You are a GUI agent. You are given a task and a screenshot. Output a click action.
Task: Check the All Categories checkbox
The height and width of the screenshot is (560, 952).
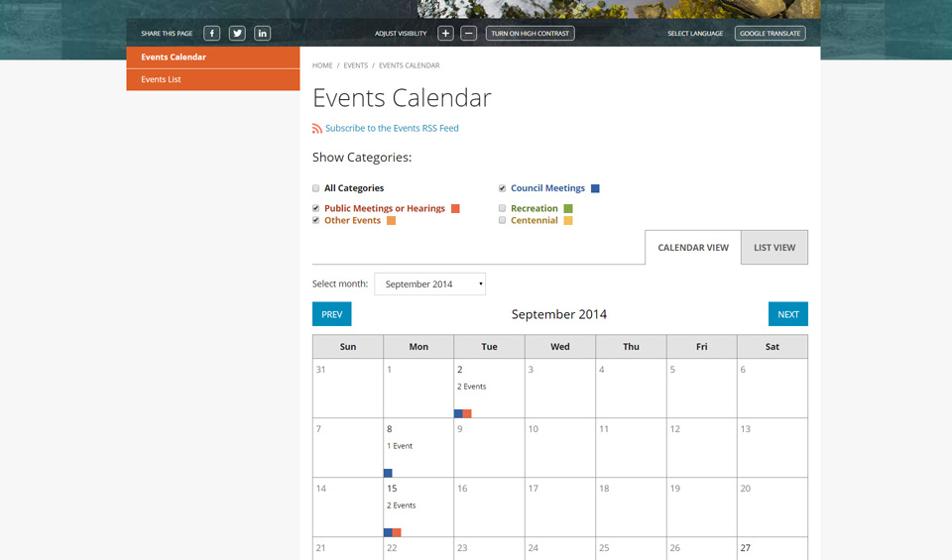tap(316, 188)
